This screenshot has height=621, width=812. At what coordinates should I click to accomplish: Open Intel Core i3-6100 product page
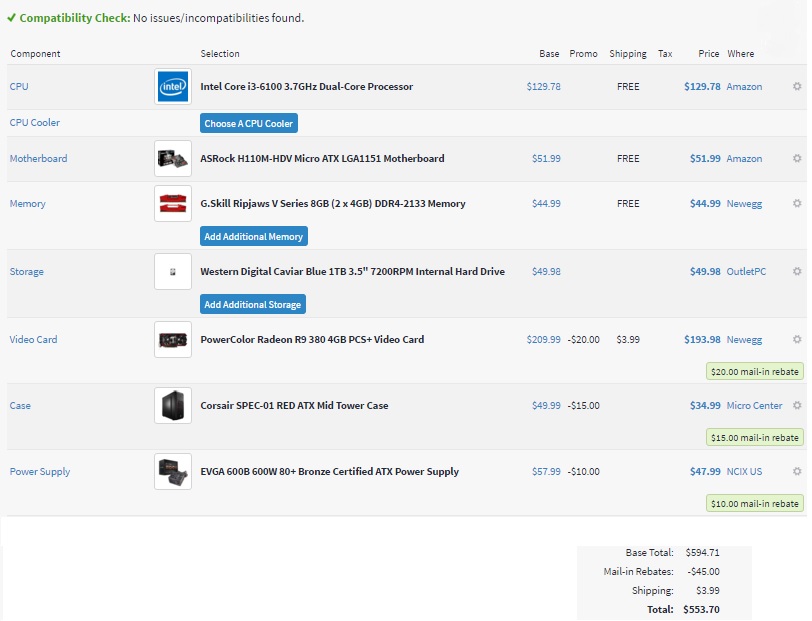(307, 86)
